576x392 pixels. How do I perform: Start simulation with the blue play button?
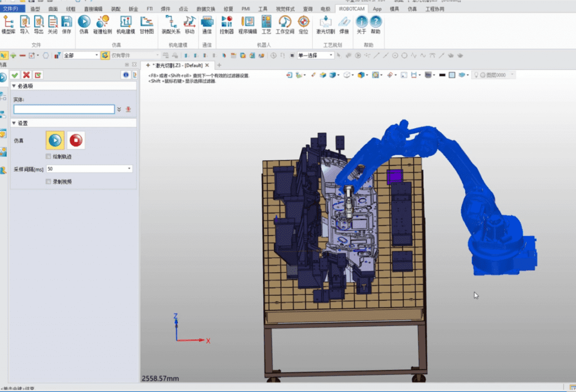pos(55,139)
